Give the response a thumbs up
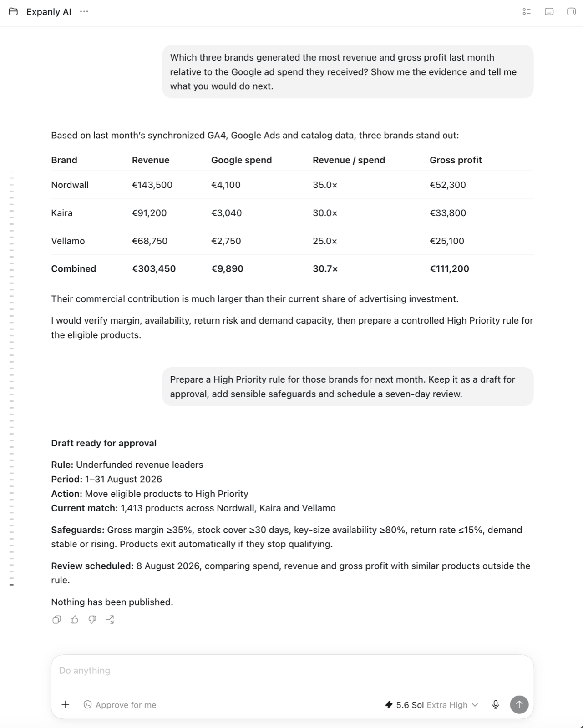The height and width of the screenshot is (728, 583). point(75,620)
